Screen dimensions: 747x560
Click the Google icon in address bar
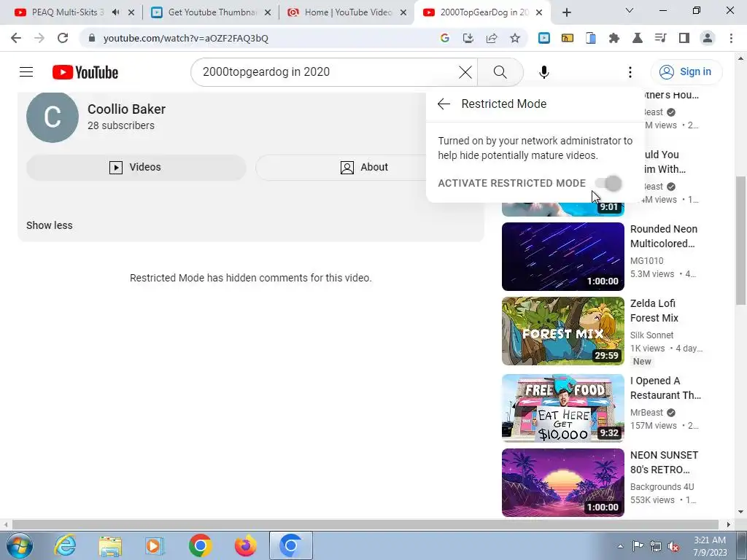444,38
